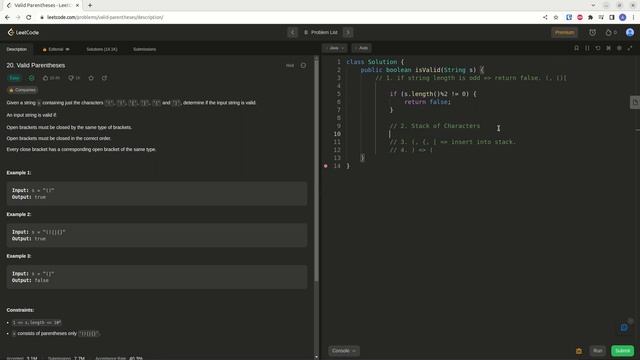Downvote the problem with thumbs-down
Screen dimensions: 640x360
click(x=74, y=78)
